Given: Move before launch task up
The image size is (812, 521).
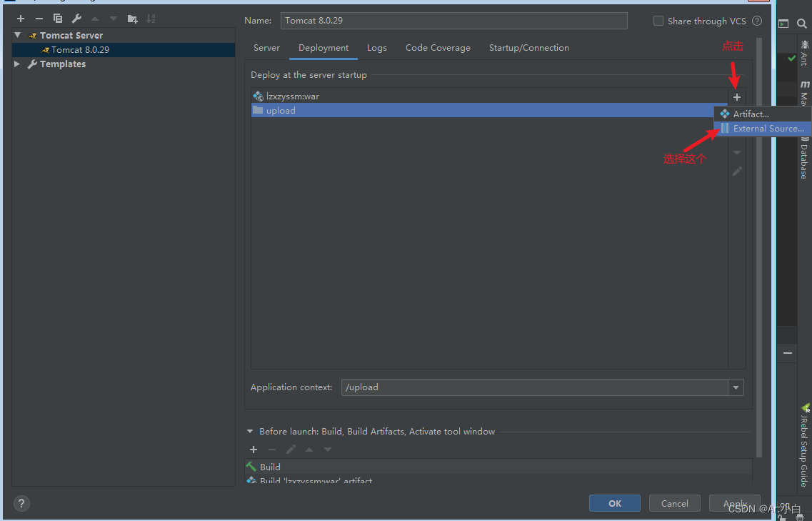Looking at the screenshot, I should click(309, 450).
